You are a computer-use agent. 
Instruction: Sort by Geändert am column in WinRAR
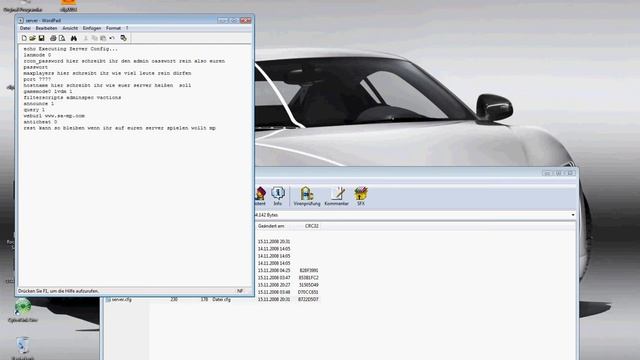[271, 226]
